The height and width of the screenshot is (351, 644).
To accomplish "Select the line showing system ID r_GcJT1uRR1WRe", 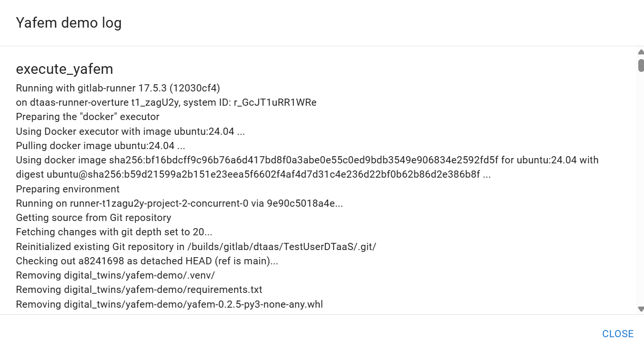I will [167, 102].
